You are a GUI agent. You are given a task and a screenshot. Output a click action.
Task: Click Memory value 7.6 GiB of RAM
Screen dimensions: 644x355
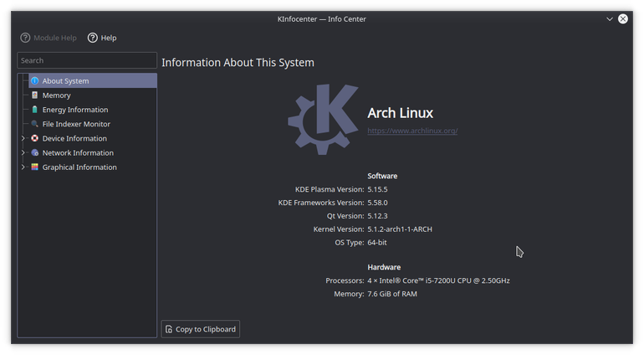point(392,294)
